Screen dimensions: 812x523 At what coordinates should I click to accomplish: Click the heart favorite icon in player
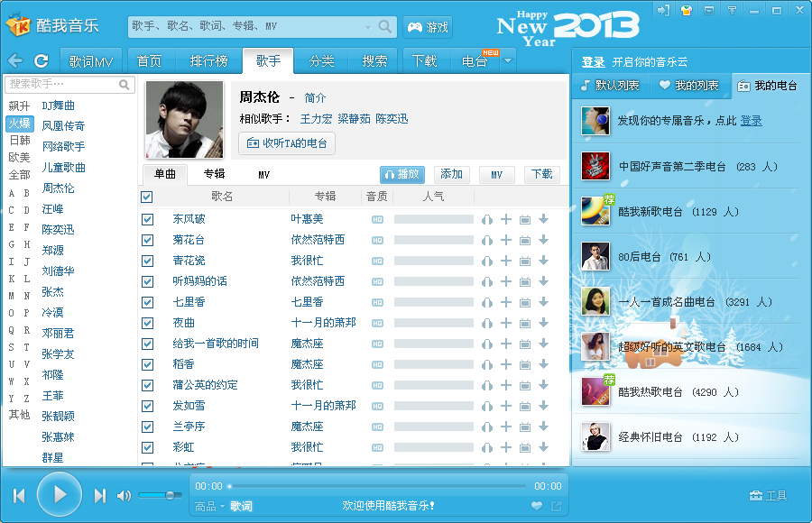[537, 506]
